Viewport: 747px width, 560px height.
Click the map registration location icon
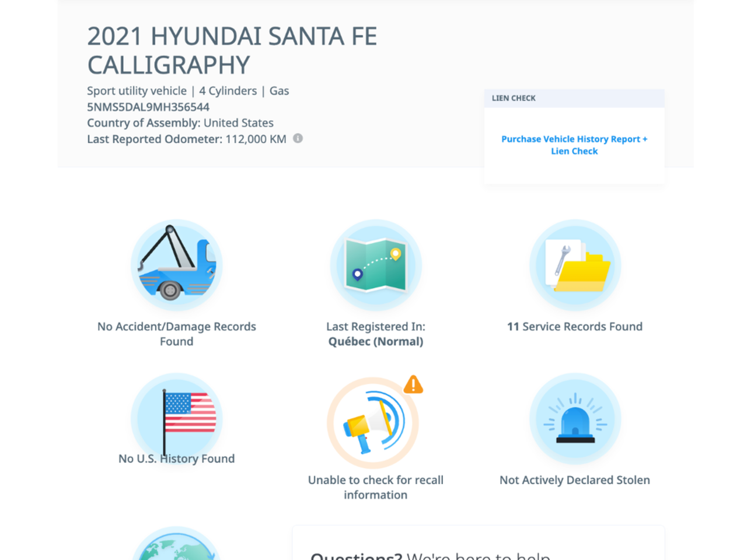coord(375,265)
